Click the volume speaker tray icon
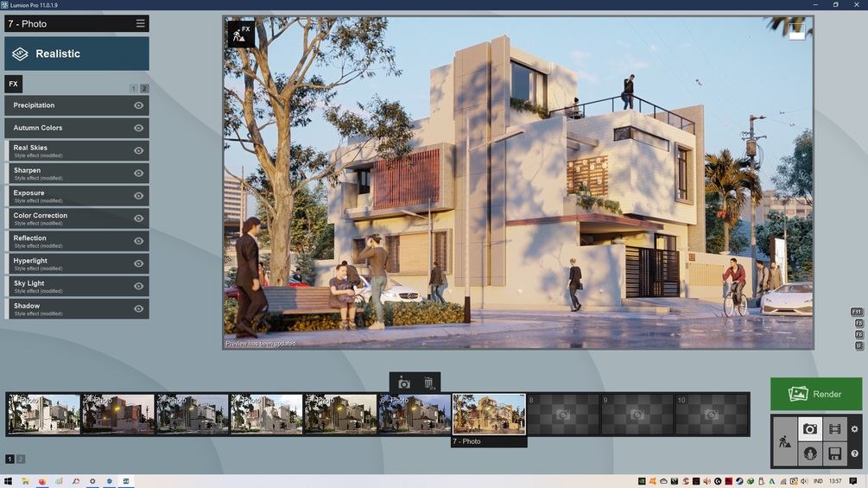This screenshot has width=868, height=488. (x=804, y=481)
